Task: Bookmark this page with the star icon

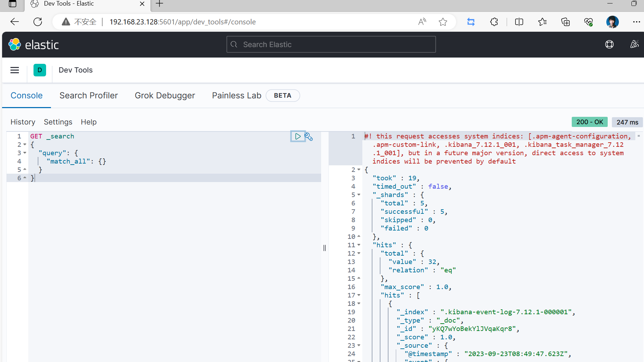Action: (443, 22)
